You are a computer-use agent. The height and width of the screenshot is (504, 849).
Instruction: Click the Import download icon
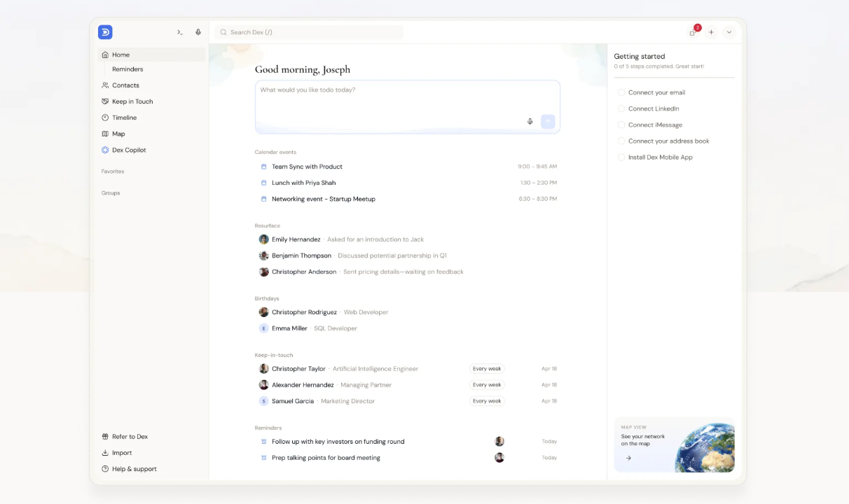point(105,453)
